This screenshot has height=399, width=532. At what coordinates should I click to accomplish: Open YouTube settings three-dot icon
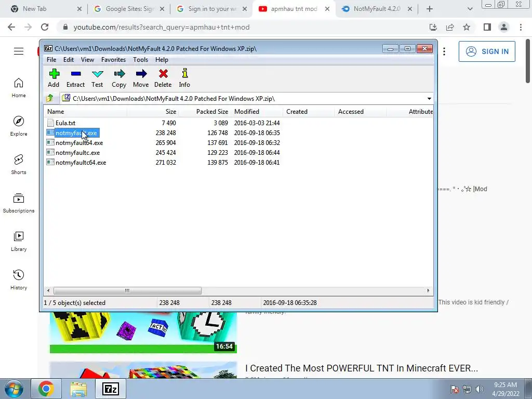click(444, 51)
